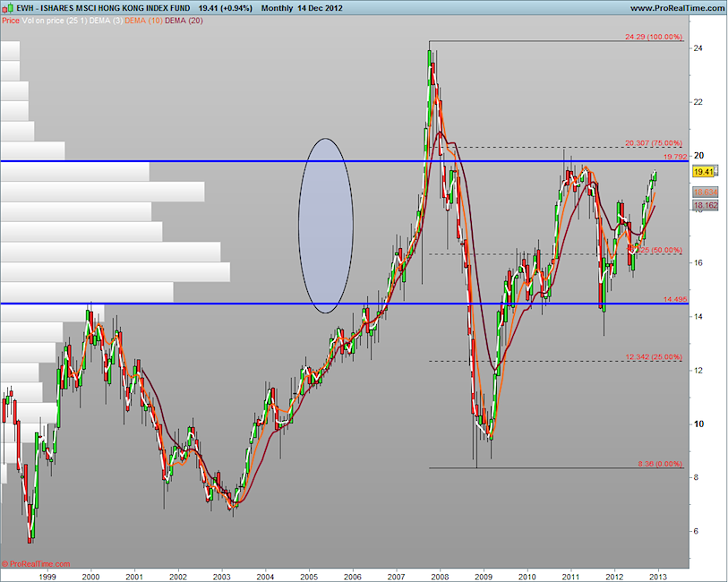728x582 pixels.
Task: Click the yellow 19.41 current price tag
Action: pyautogui.click(x=704, y=172)
